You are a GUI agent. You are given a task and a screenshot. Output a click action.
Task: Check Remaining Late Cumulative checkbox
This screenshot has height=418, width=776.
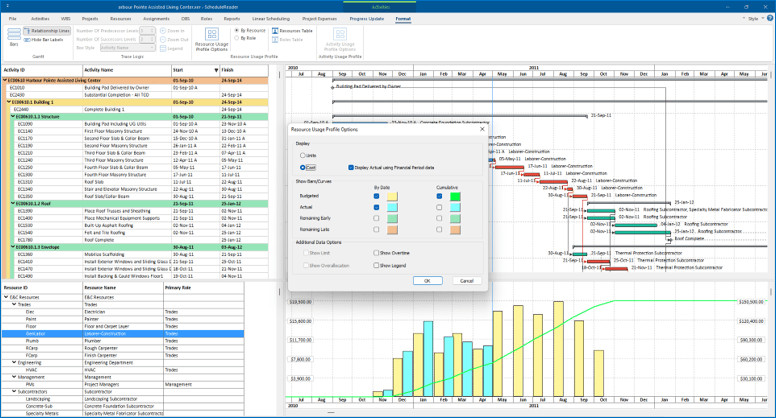point(439,230)
